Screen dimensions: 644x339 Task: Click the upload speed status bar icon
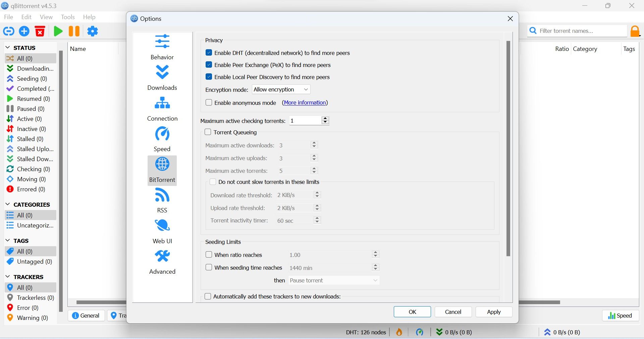(x=547, y=332)
